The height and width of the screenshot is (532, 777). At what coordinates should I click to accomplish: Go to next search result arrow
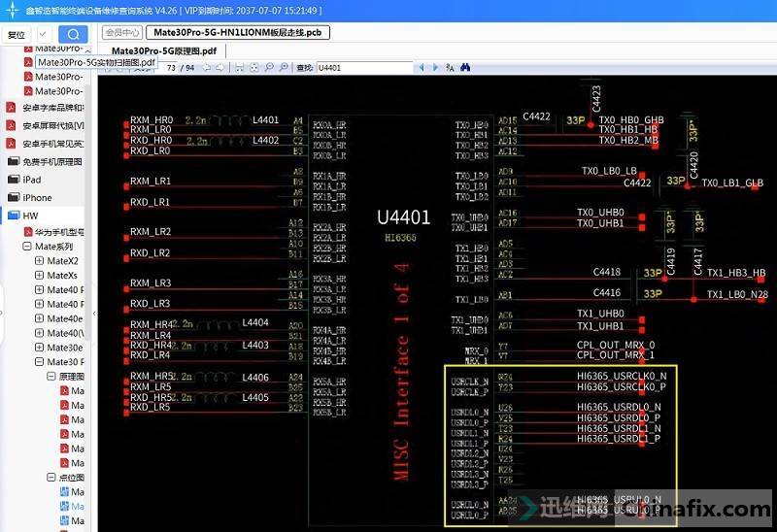click(x=435, y=67)
